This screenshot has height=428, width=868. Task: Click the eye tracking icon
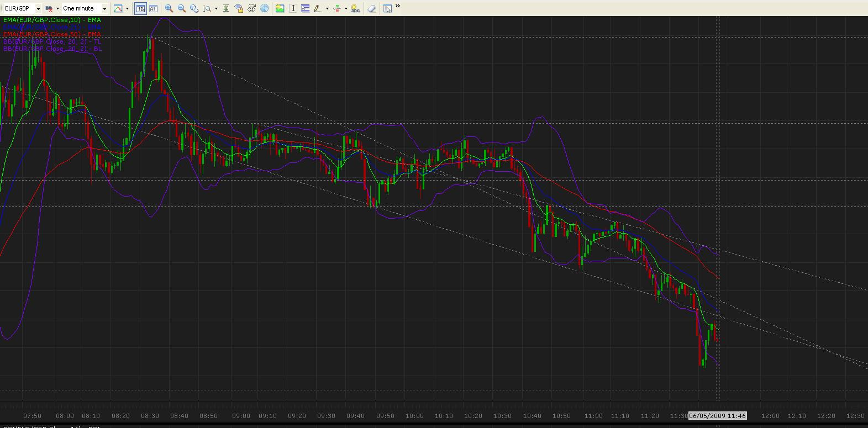tap(251, 8)
